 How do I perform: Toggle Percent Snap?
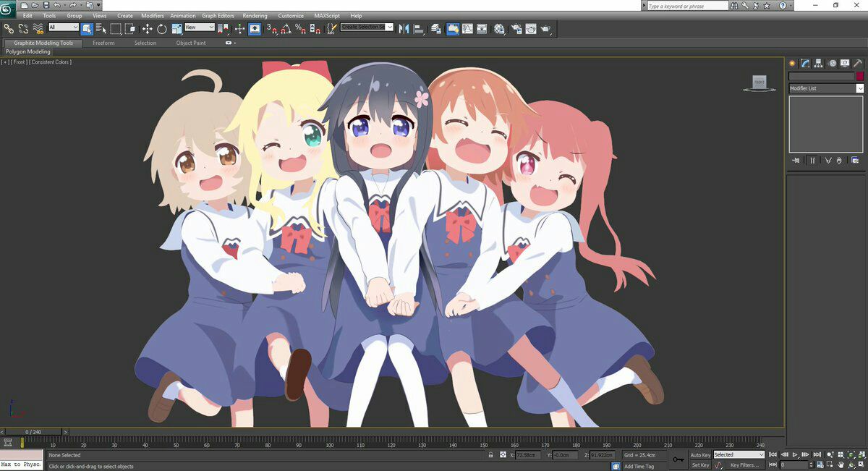coord(300,29)
